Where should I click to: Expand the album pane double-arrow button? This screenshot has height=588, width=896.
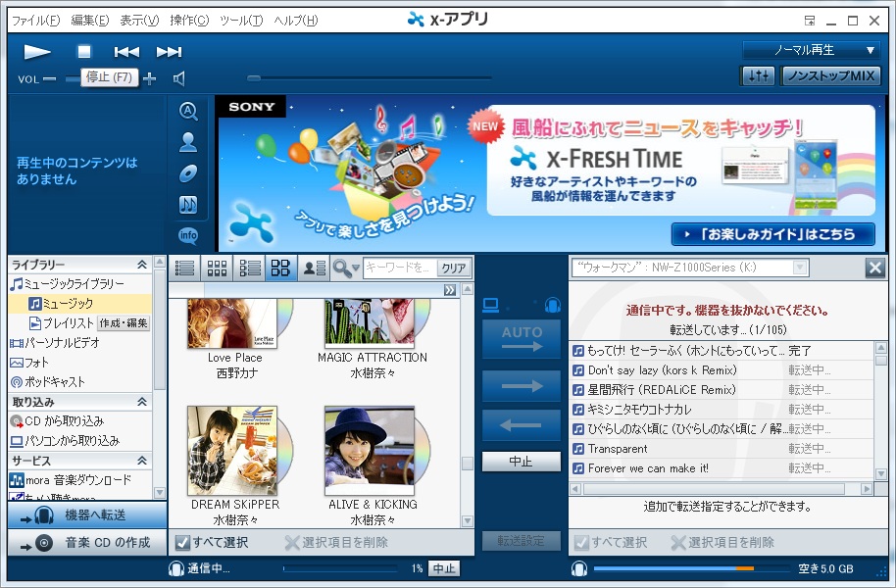pos(450,290)
